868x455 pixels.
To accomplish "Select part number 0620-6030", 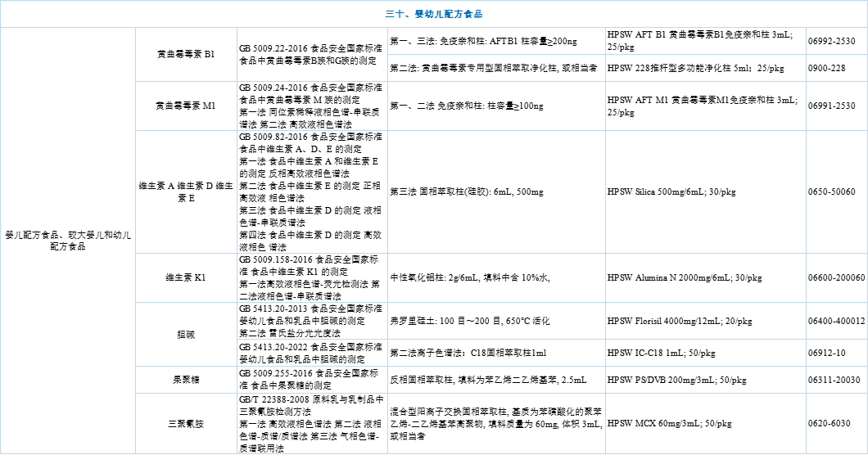I will 829,423.
